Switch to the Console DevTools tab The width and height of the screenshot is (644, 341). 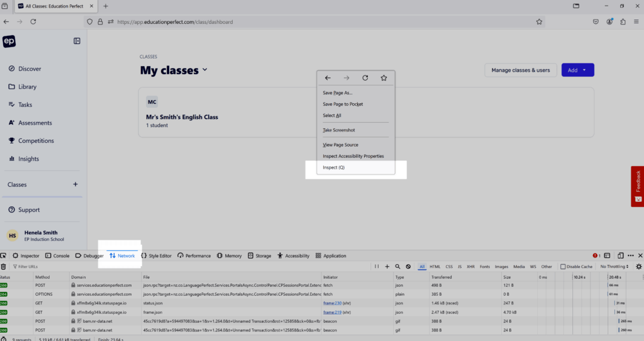[57, 255]
